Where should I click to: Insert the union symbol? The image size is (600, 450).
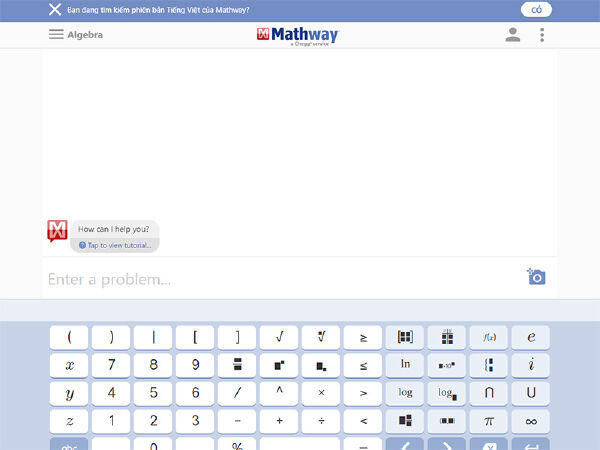coord(531,393)
